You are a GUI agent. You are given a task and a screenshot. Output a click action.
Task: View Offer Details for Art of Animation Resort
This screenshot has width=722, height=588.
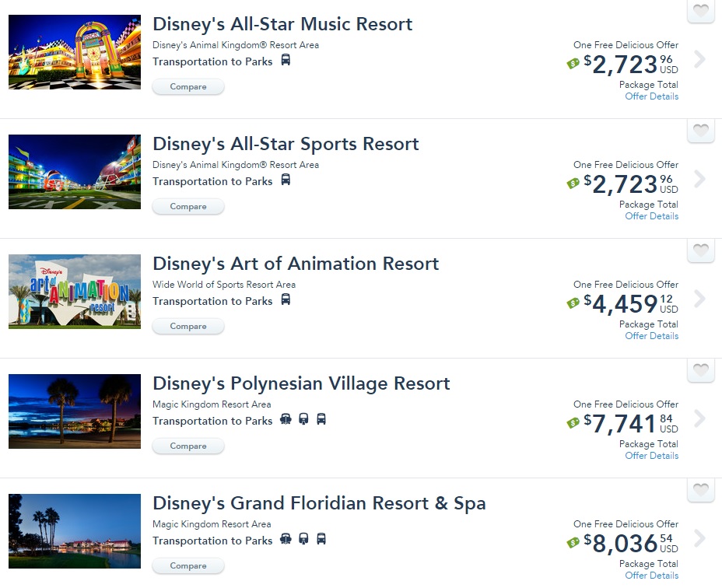pyautogui.click(x=651, y=335)
